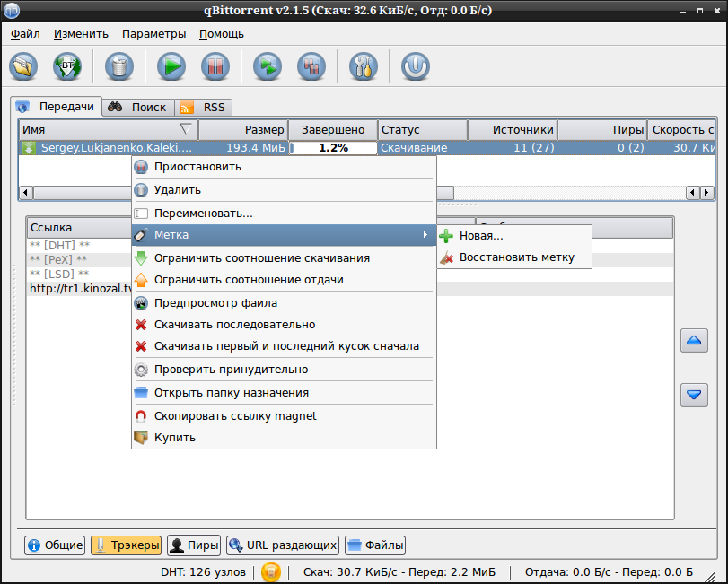Switch to the Поиск tab
Screen dimensions: 728x584
[x=138, y=107]
